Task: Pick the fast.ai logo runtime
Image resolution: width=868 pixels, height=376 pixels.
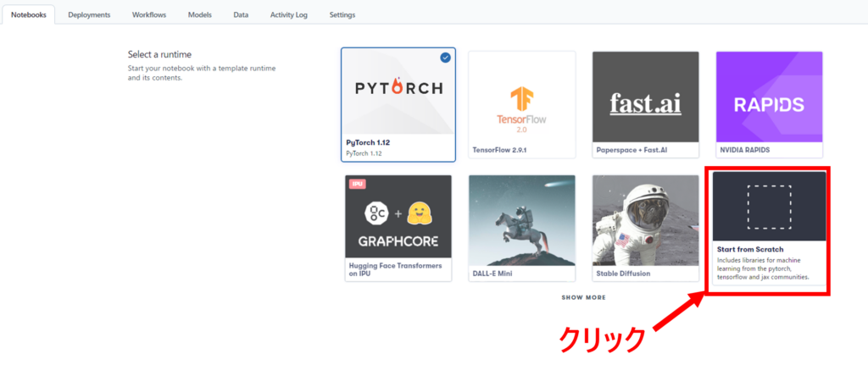Action: pos(645,97)
